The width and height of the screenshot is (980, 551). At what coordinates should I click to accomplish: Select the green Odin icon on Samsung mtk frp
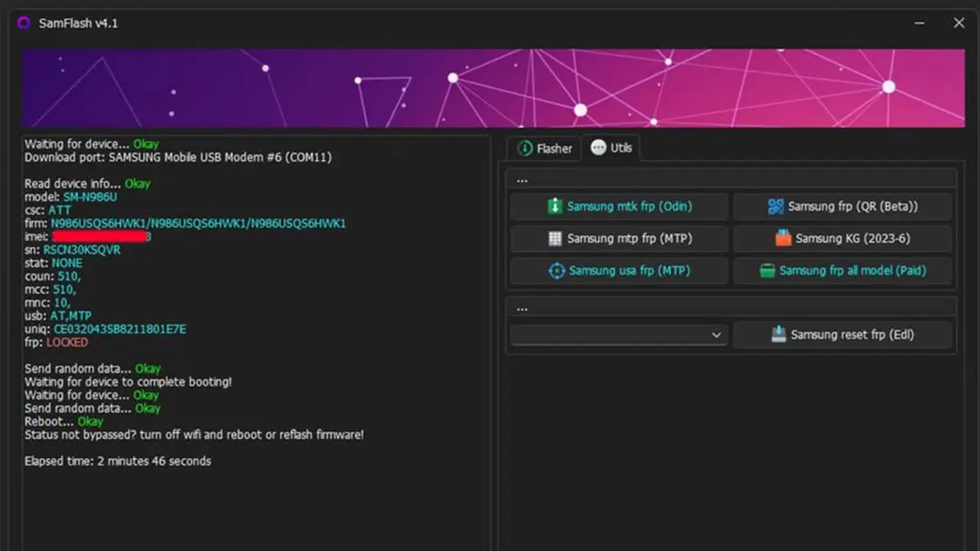[554, 205]
